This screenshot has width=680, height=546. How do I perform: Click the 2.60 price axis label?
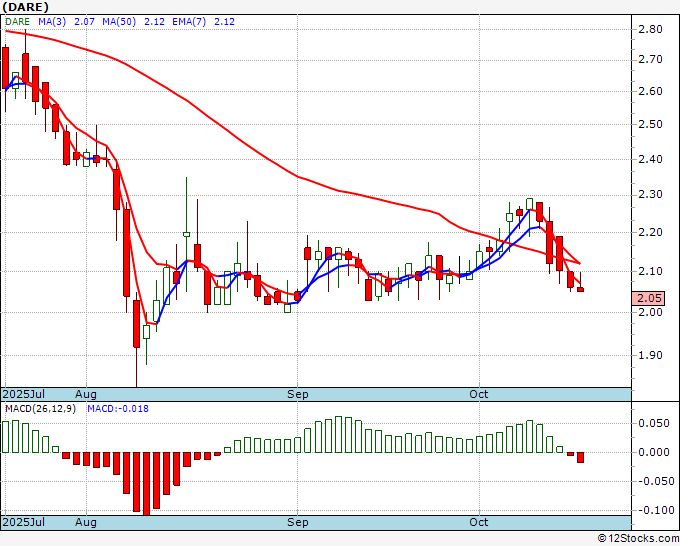(x=650, y=92)
